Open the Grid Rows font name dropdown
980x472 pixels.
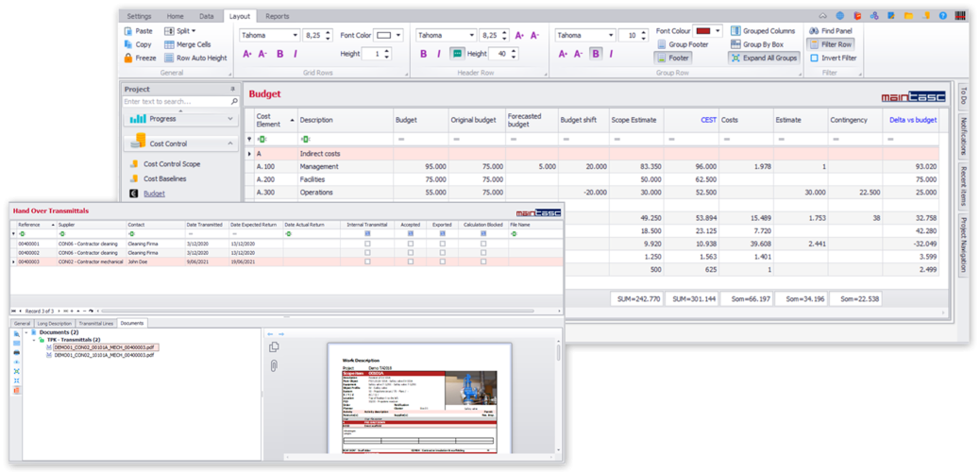pyautogui.click(x=295, y=35)
